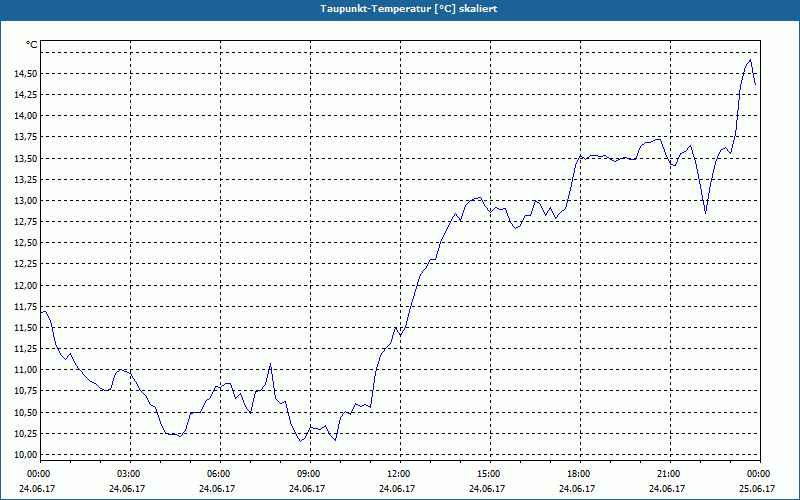Click the 13,00 y-axis label
The height and width of the screenshot is (500, 800).
[x=26, y=201]
